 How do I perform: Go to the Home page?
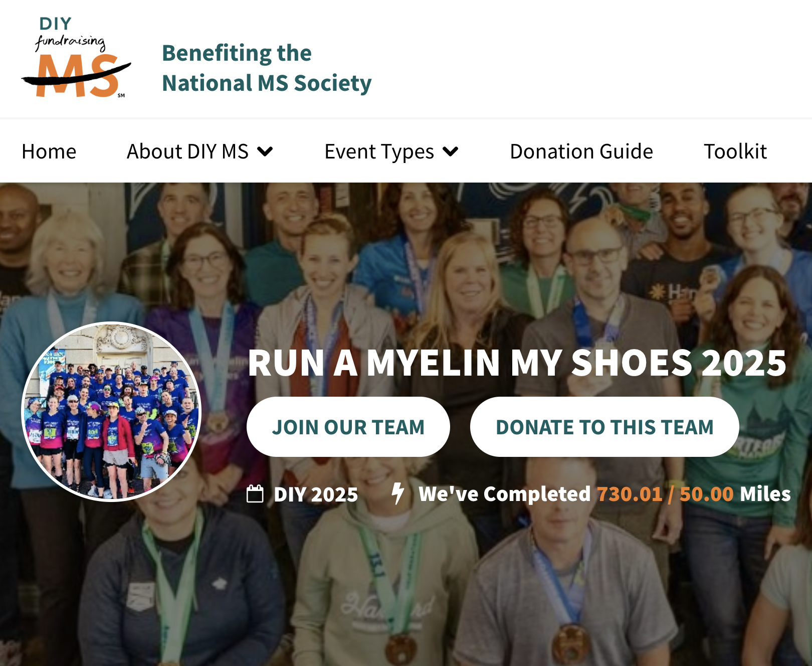[x=49, y=151]
